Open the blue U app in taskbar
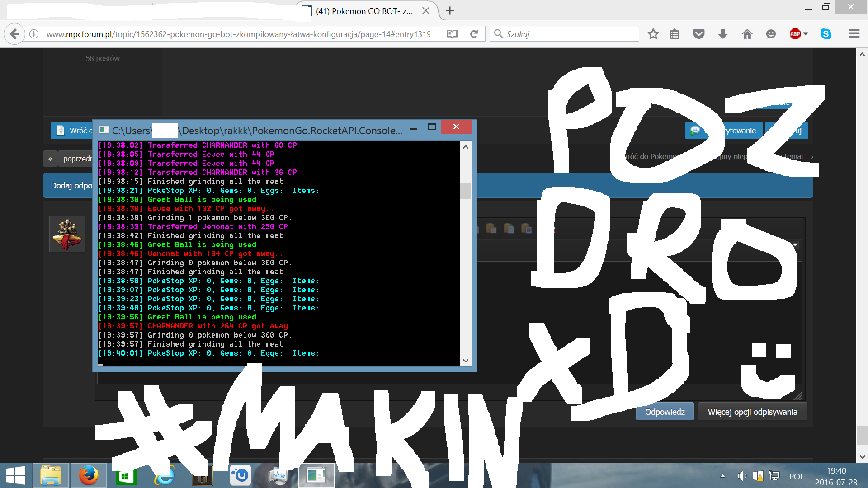The height and width of the screenshot is (488, 868). click(240, 475)
